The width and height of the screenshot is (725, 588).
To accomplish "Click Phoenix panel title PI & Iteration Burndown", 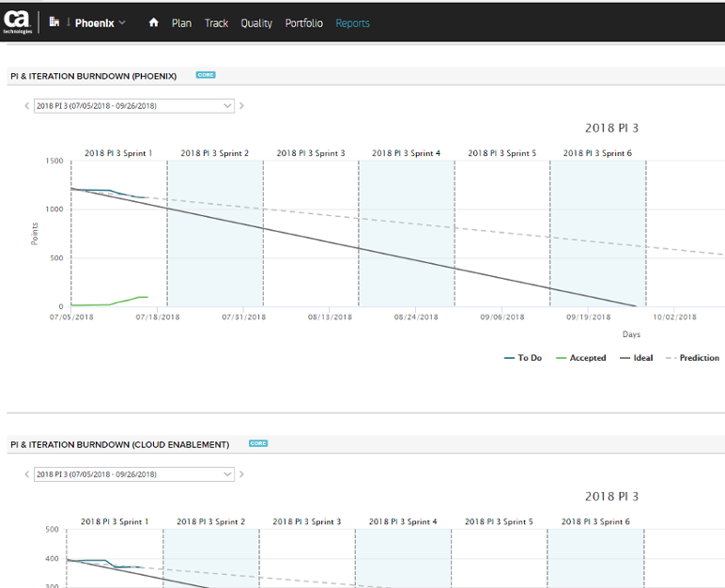I will 93,76.
